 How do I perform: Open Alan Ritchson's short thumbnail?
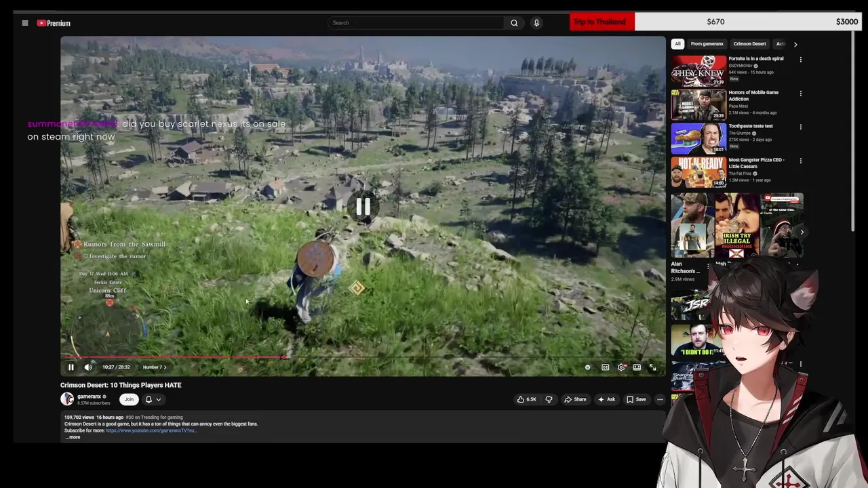coord(692,225)
